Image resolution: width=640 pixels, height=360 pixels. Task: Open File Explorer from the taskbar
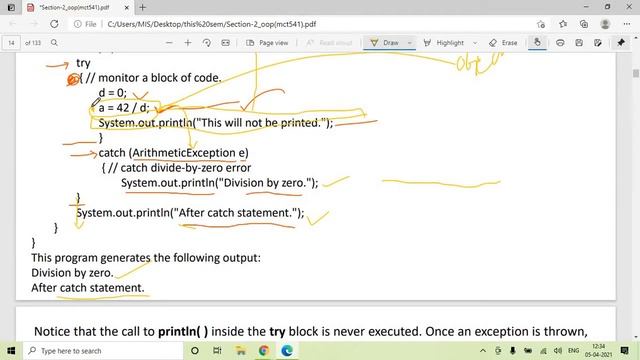pos(240,351)
